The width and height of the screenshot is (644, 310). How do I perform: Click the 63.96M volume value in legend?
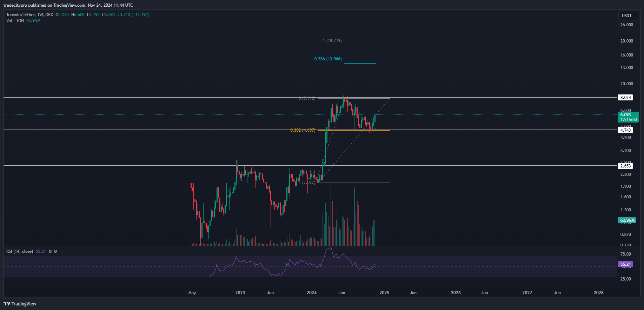pyautogui.click(x=33, y=21)
